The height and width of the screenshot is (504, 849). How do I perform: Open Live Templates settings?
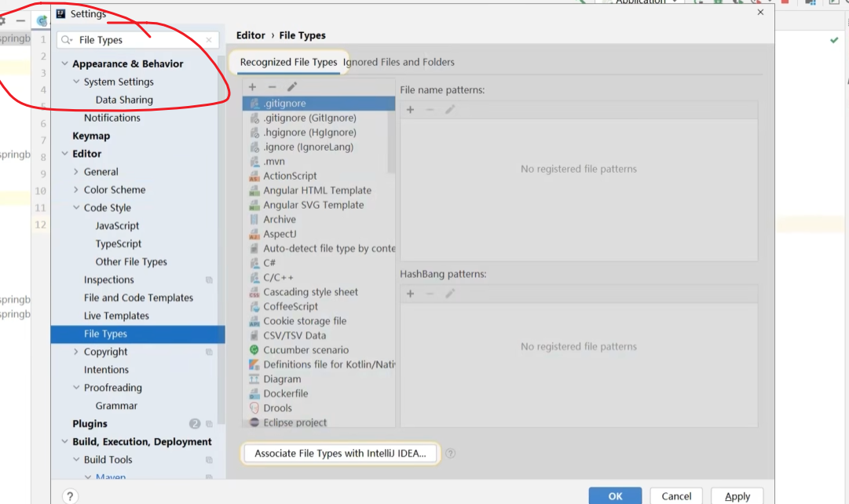pyautogui.click(x=116, y=316)
